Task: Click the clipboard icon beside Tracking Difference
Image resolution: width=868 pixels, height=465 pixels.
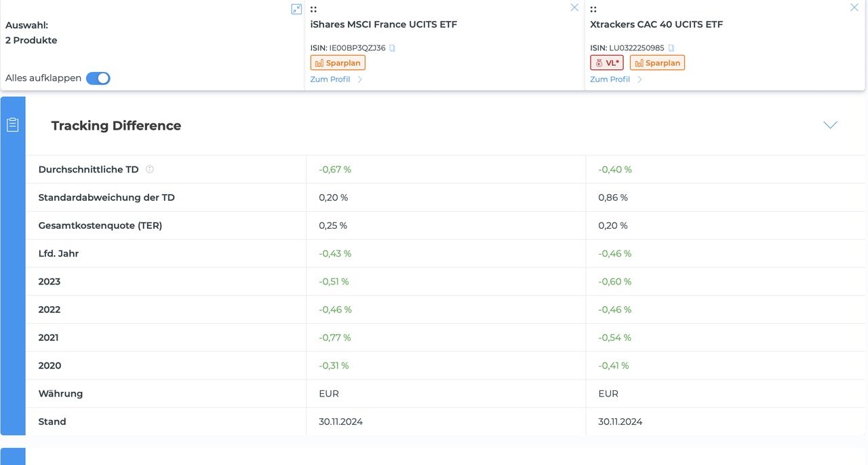Action: [x=12, y=125]
